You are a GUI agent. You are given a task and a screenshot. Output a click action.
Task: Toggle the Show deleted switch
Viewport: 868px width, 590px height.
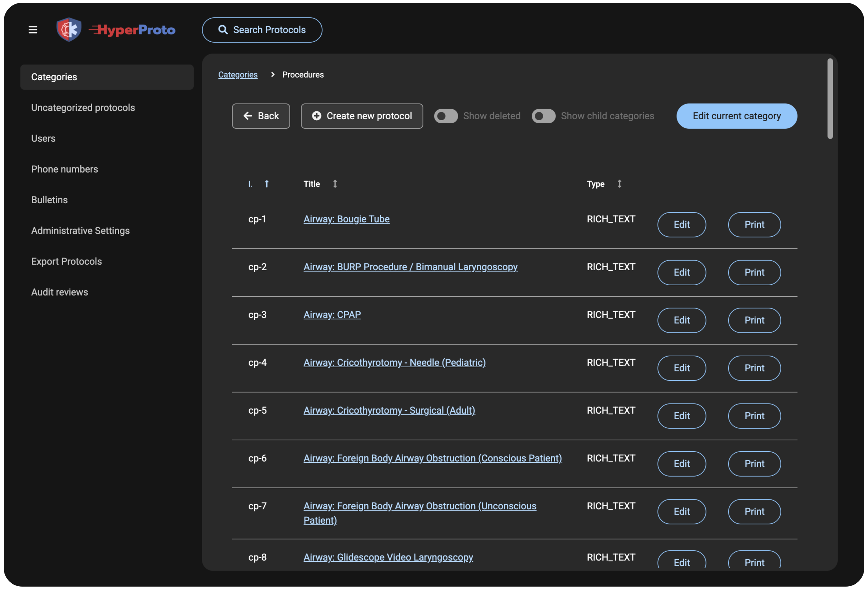click(x=446, y=116)
